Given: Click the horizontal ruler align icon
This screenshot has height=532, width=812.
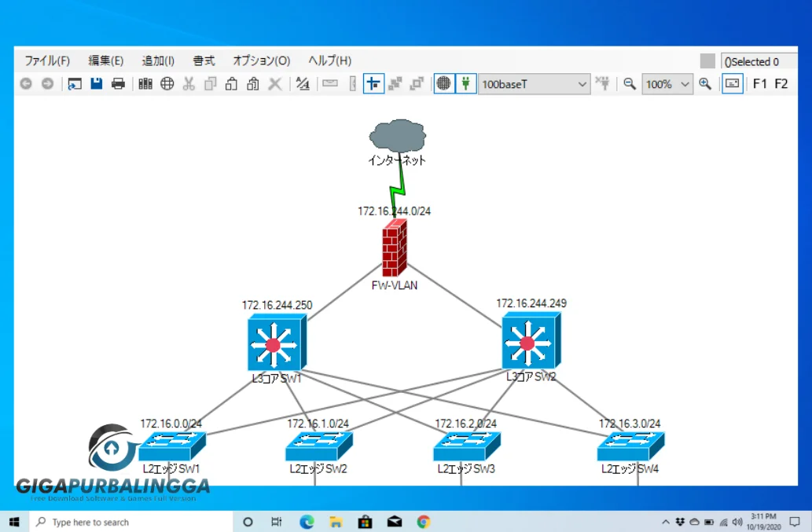Looking at the screenshot, I should point(330,83).
